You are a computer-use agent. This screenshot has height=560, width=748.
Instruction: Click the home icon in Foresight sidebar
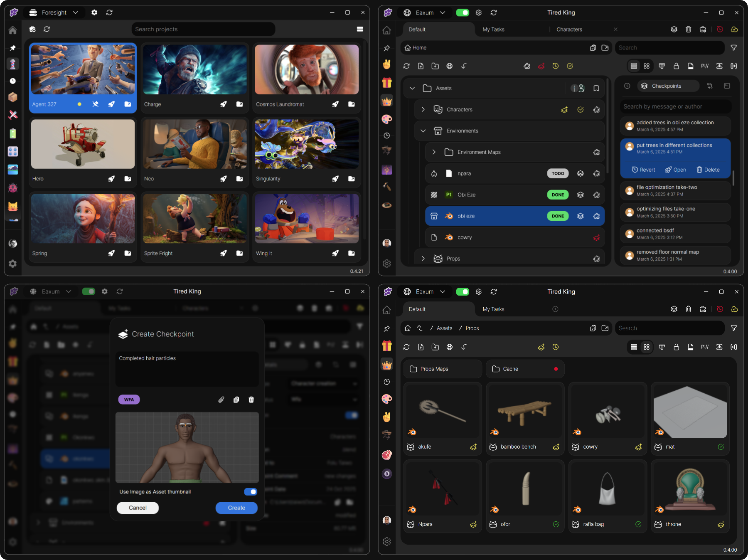tap(13, 30)
